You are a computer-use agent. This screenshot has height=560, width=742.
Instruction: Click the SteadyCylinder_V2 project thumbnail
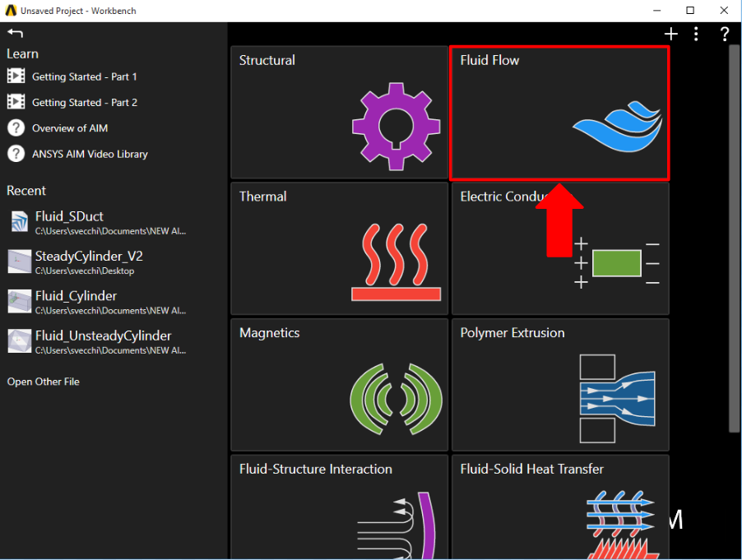[x=20, y=261]
